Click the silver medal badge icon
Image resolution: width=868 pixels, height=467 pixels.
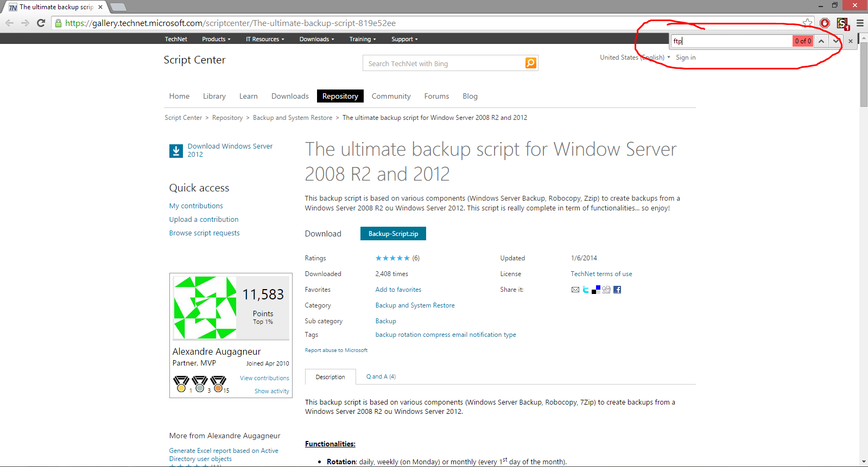[x=200, y=383]
